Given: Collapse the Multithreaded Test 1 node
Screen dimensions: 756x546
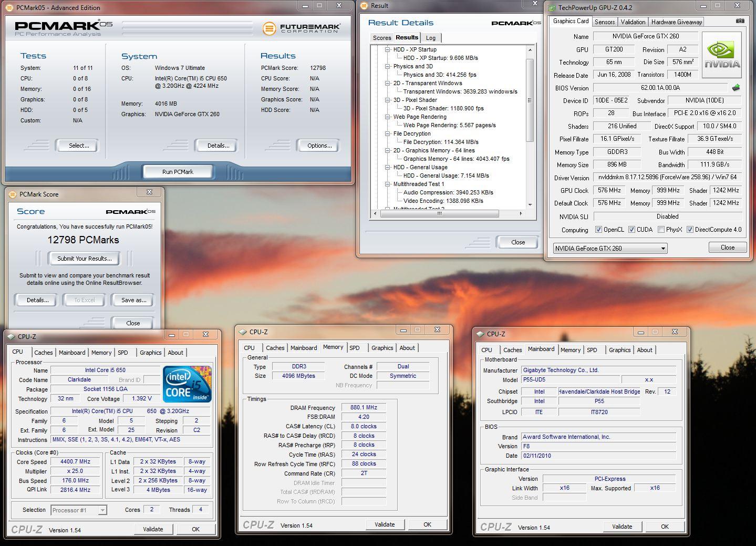Looking at the screenshot, I should [x=388, y=184].
